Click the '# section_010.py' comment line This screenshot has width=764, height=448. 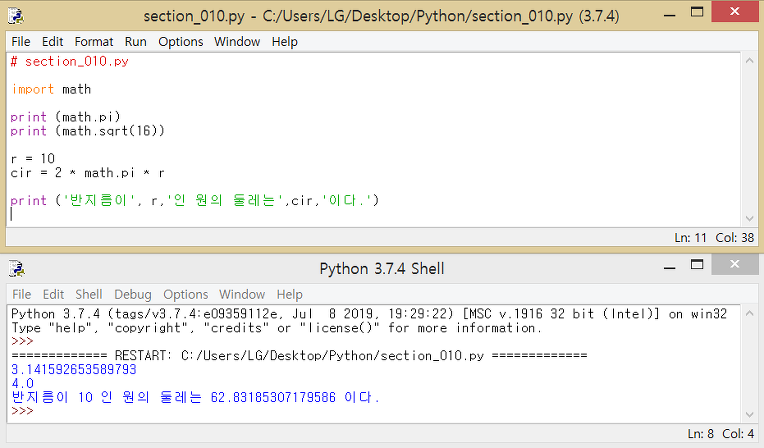[x=70, y=61]
